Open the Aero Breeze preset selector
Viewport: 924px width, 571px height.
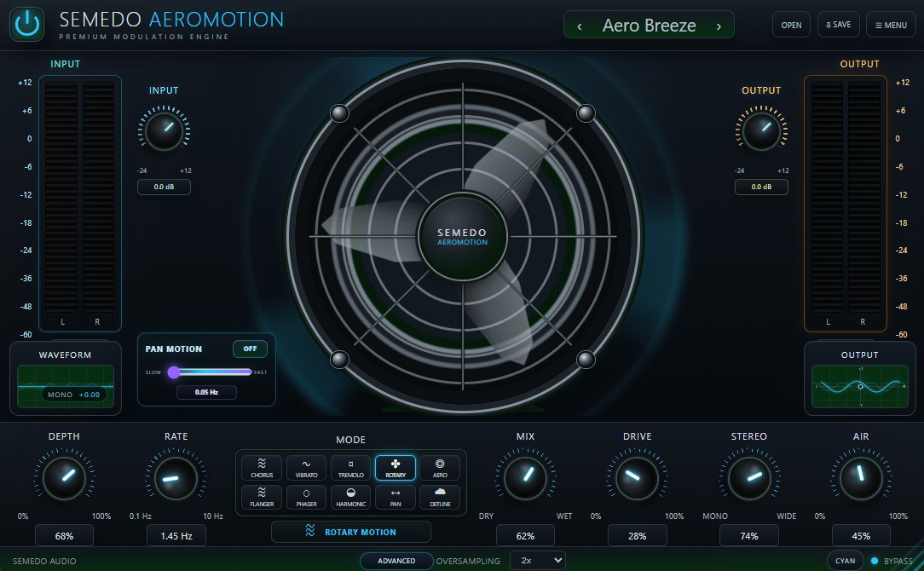pos(649,26)
